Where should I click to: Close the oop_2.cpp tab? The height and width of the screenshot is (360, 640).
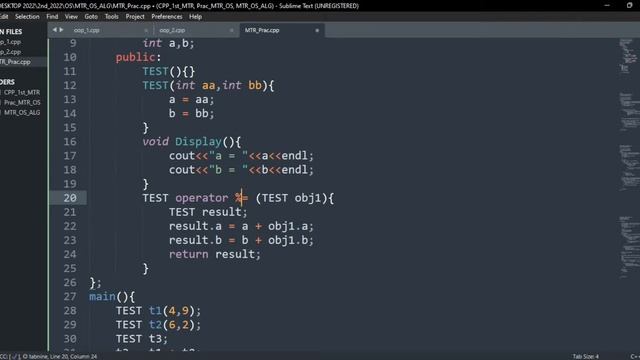[231, 30]
